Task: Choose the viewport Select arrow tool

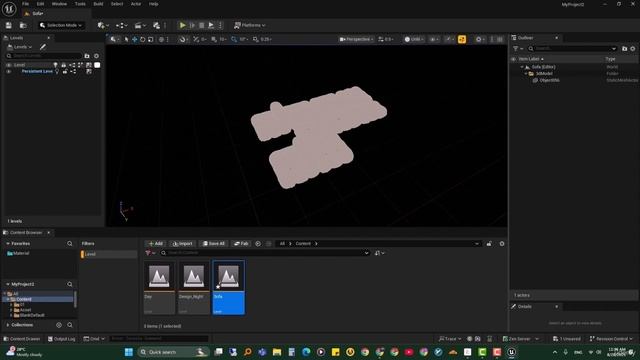Action: click(x=127, y=40)
